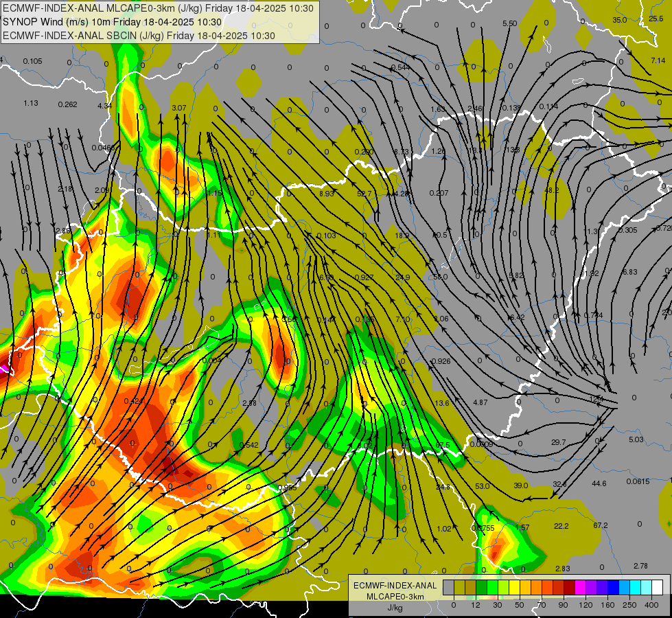The image size is (672, 618).
Task: Click the map value 25.5
Action: pyautogui.click(x=656, y=19)
